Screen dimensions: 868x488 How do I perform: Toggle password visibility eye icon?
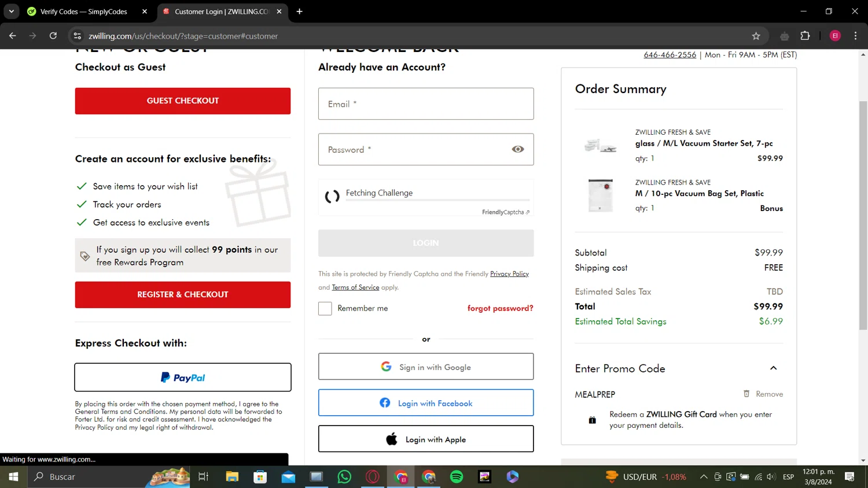(518, 149)
